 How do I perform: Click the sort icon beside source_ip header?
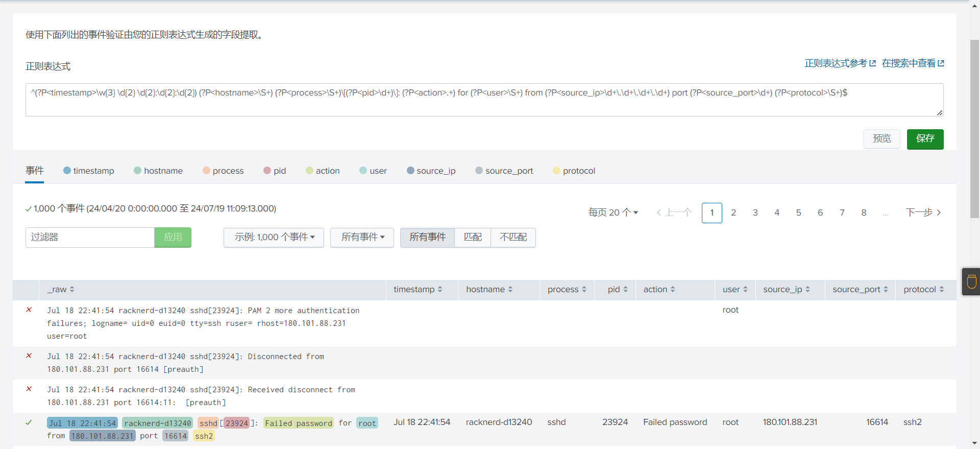(x=807, y=289)
